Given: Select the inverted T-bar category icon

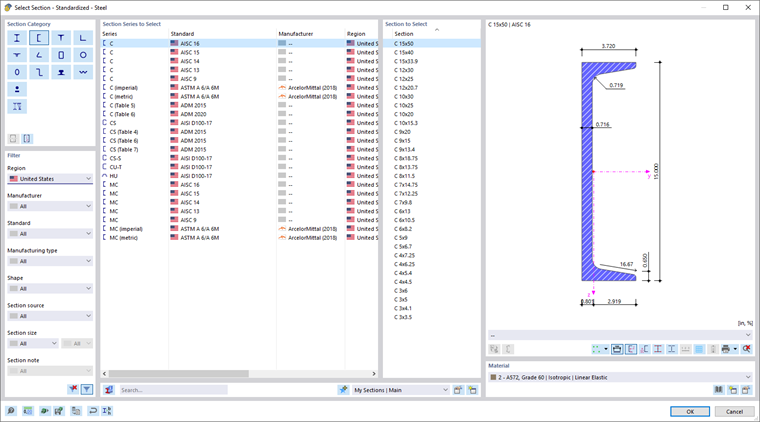Looking at the screenshot, I should click(17, 55).
